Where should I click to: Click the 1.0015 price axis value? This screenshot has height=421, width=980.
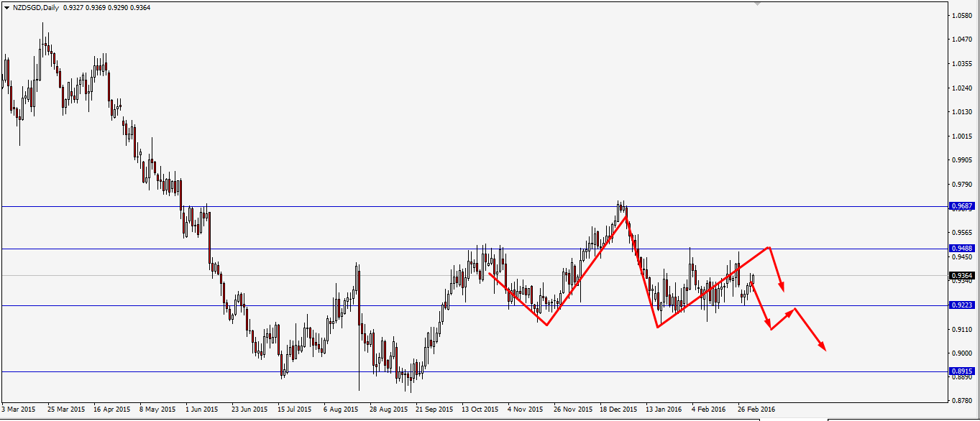[962, 137]
